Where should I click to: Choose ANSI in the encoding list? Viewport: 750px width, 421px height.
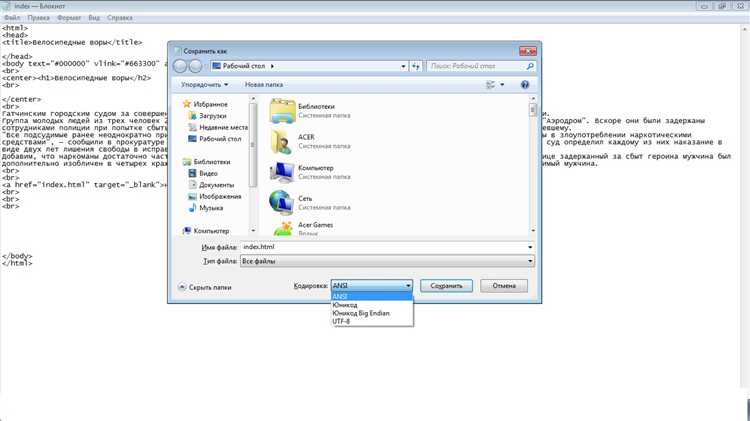point(372,297)
